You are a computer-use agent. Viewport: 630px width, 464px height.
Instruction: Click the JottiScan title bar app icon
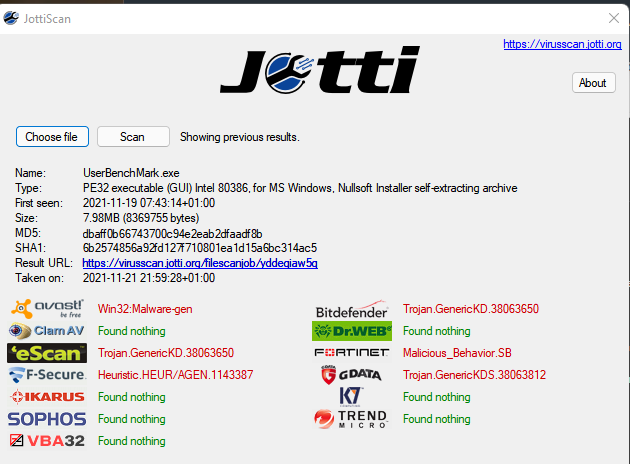coord(11,18)
